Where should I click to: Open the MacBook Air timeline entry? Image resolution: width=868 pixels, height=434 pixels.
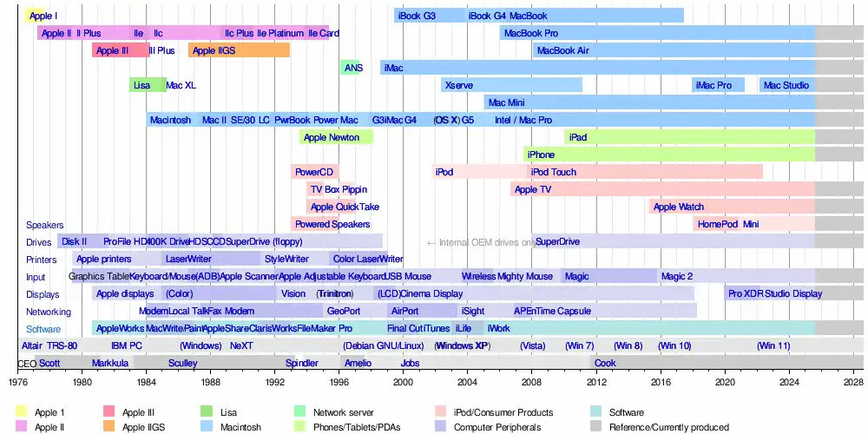click(562, 50)
